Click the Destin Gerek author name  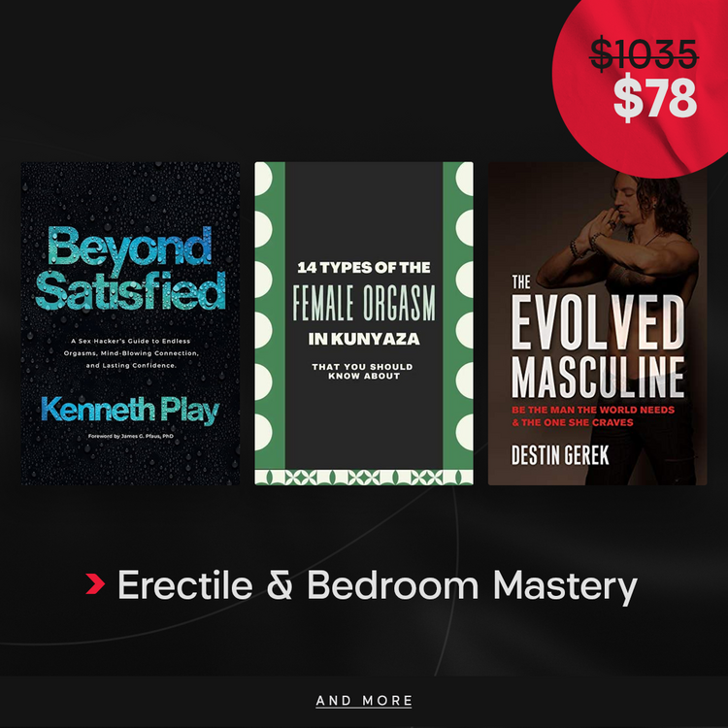coord(560,455)
